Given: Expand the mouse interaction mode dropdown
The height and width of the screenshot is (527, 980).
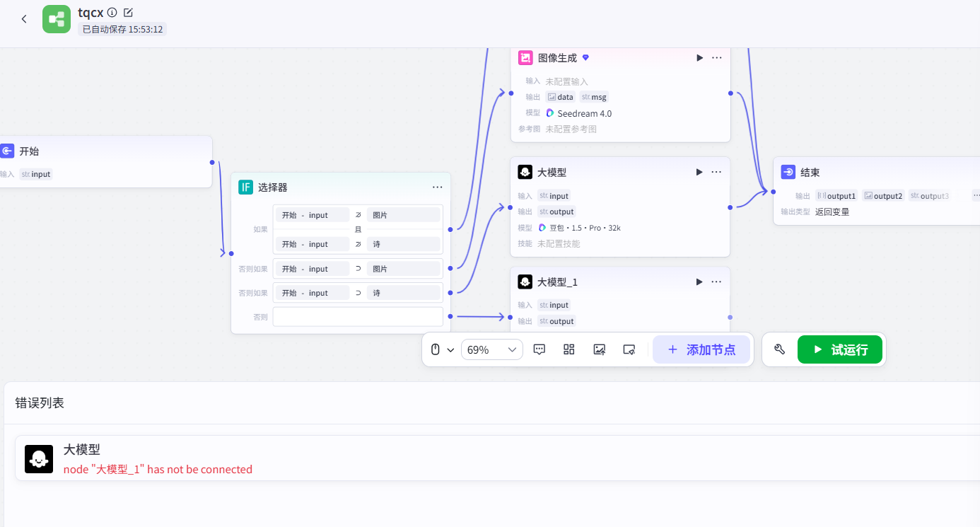Looking at the screenshot, I should coord(442,349).
